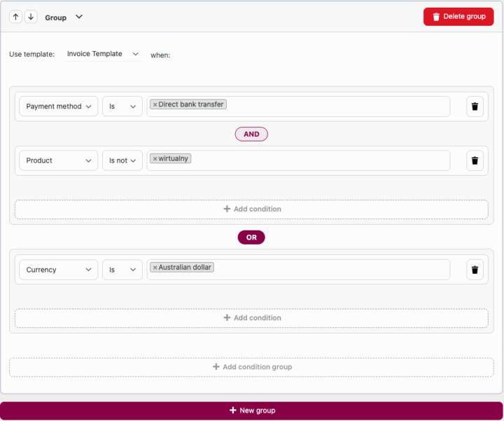Image resolution: width=504 pixels, height=421 pixels.
Task: Open the Product field dropdown
Action: (58, 160)
